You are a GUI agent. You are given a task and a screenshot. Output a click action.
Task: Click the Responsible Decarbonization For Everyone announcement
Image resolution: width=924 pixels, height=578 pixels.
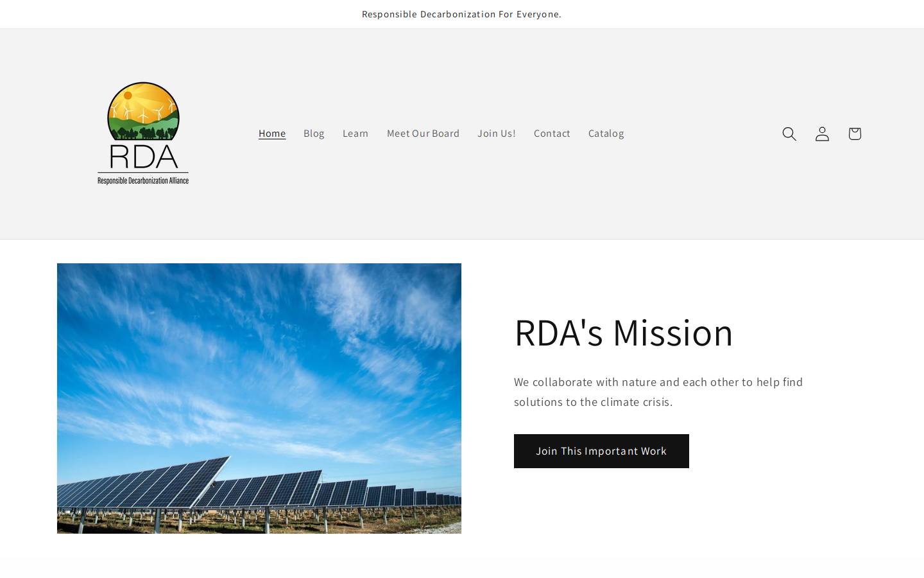461,14
